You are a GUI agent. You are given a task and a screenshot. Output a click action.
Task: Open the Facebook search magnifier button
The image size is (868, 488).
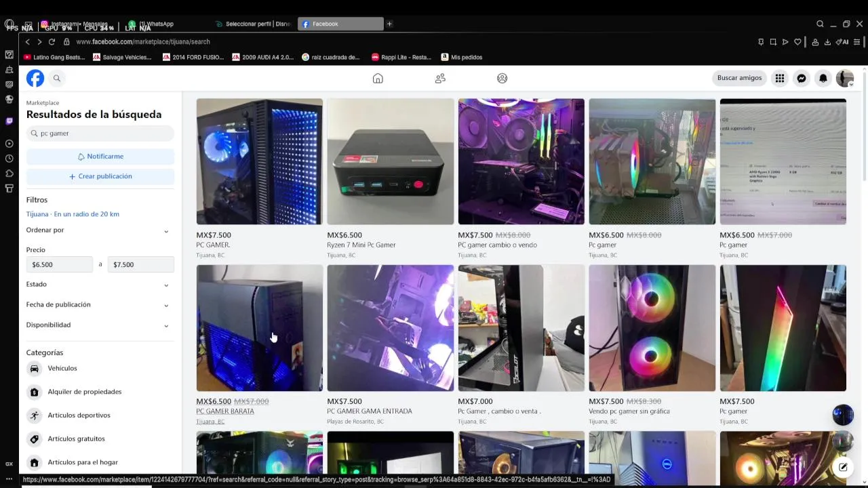(x=57, y=79)
